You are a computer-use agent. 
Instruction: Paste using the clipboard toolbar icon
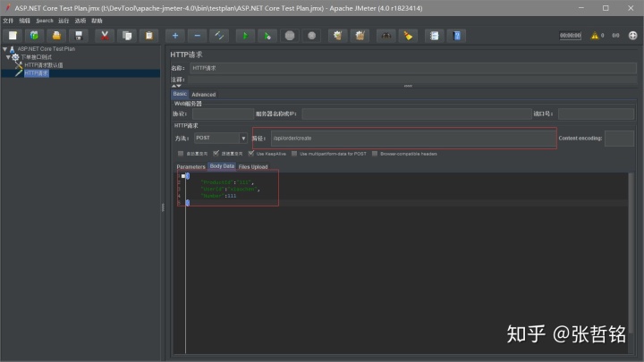(148, 36)
